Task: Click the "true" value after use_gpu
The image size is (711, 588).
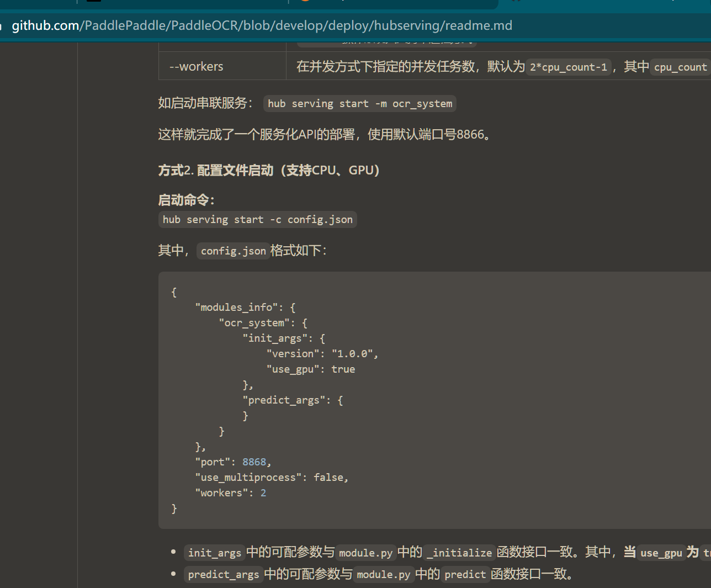Action: click(x=343, y=369)
